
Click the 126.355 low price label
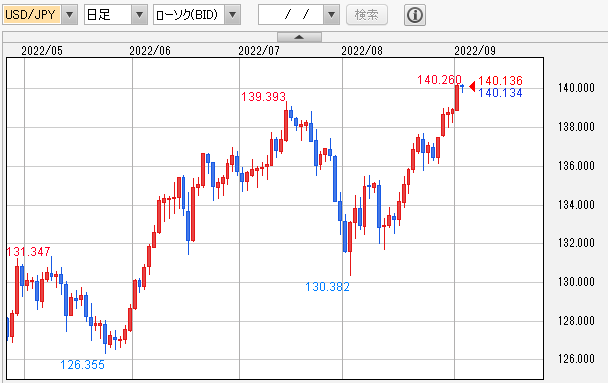[82, 365]
